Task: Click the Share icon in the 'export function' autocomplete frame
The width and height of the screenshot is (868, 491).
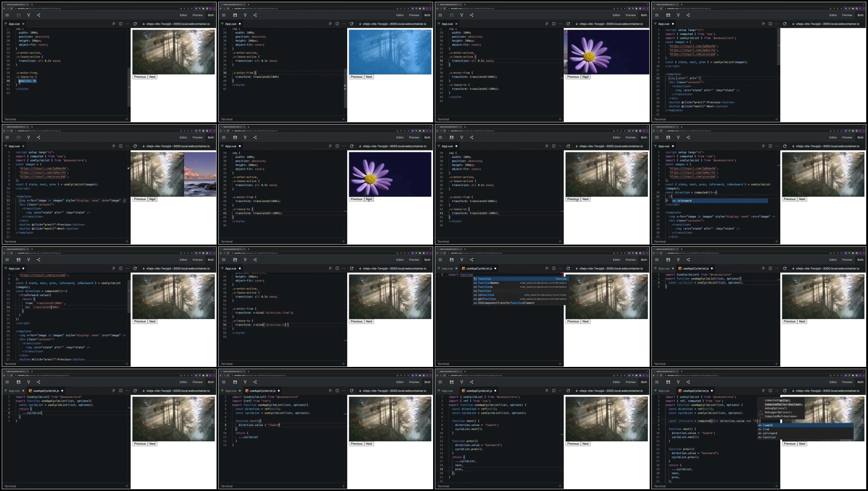Action: point(471,260)
